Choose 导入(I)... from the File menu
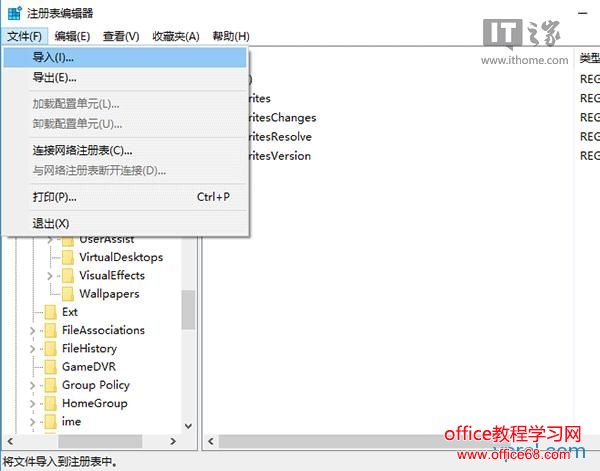 pos(125,57)
